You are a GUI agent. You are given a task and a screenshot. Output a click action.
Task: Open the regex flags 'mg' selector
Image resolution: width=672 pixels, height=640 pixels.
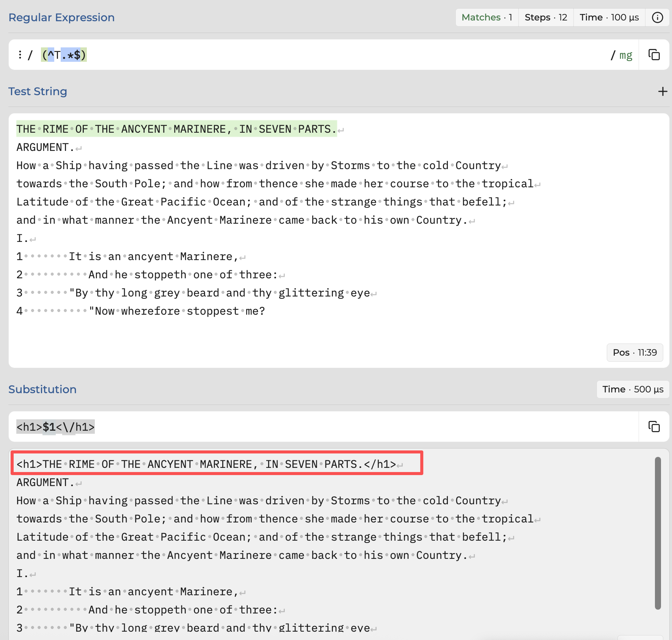pyautogui.click(x=626, y=55)
